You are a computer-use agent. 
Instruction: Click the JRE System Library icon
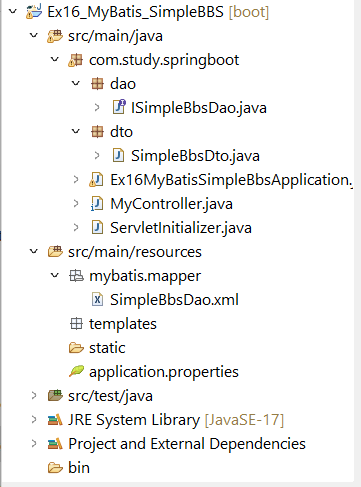coord(55,419)
